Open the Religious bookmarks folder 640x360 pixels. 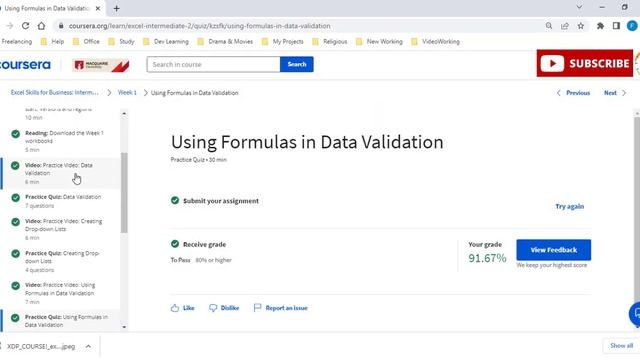[329, 42]
